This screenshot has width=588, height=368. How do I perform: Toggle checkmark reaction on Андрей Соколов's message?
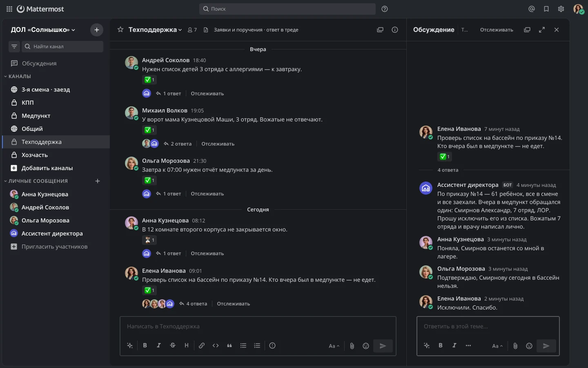pos(149,80)
